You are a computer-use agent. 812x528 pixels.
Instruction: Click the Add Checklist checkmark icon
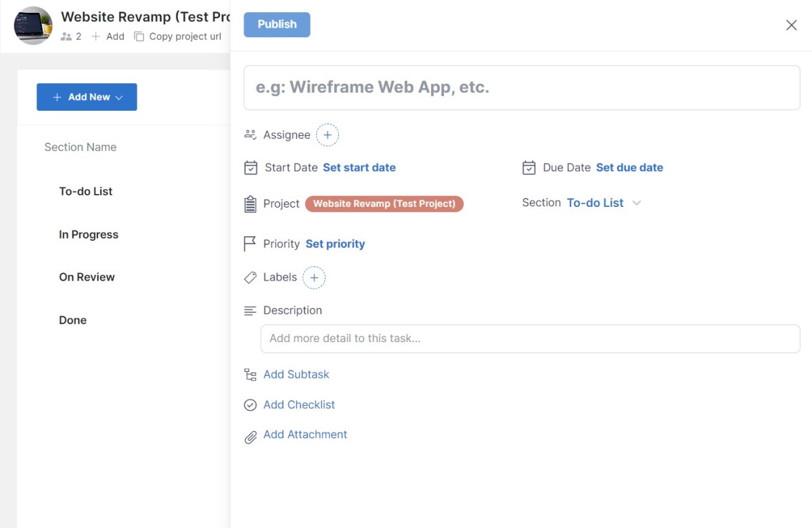pyautogui.click(x=250, y=405)
